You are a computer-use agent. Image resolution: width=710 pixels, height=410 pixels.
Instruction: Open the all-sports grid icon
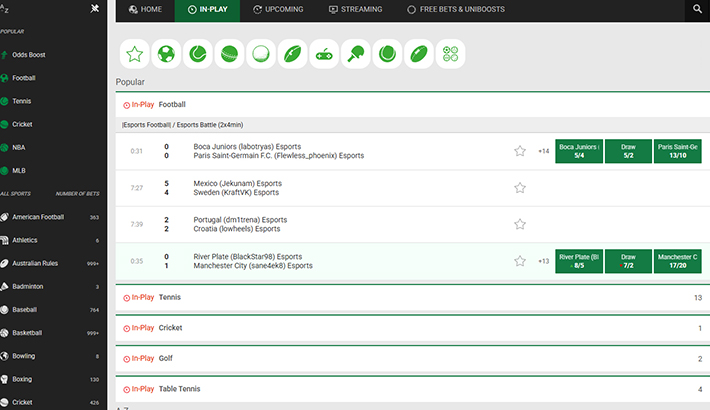tap(451, 54)
